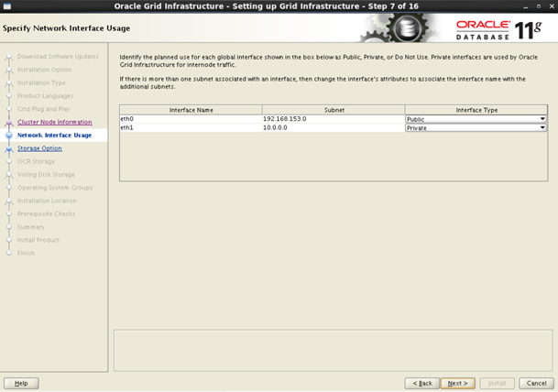Click the Installation Option step
This screenshot has height=392, width=558.
pos(45,70)
